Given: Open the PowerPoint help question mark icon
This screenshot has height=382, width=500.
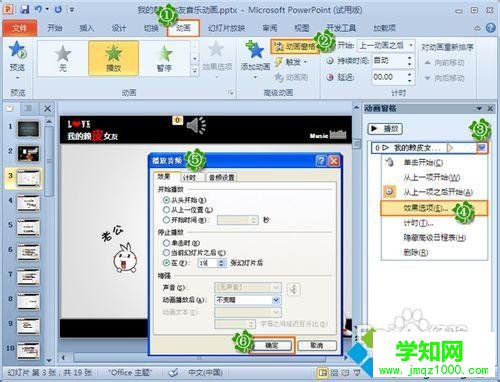Looking at the screenshot, I should [490, 28].
